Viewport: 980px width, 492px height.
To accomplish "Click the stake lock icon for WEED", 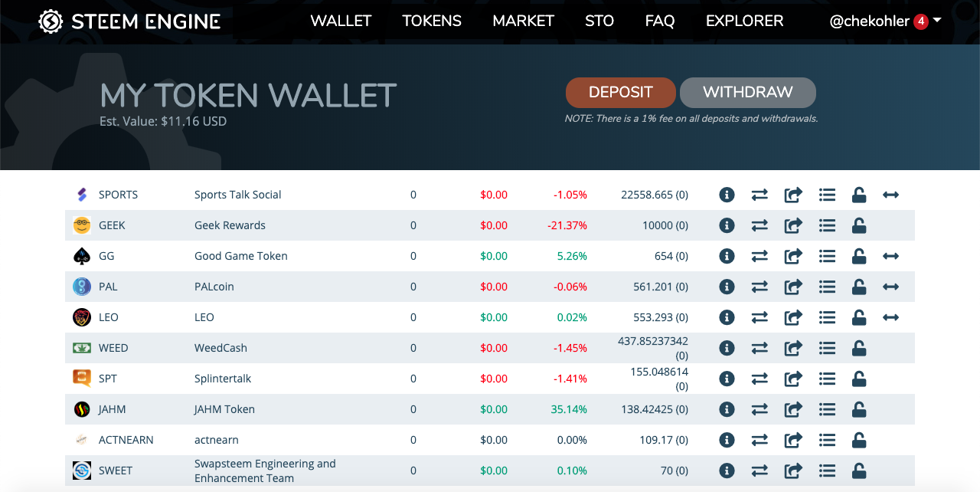I will [x=859, y=348].
